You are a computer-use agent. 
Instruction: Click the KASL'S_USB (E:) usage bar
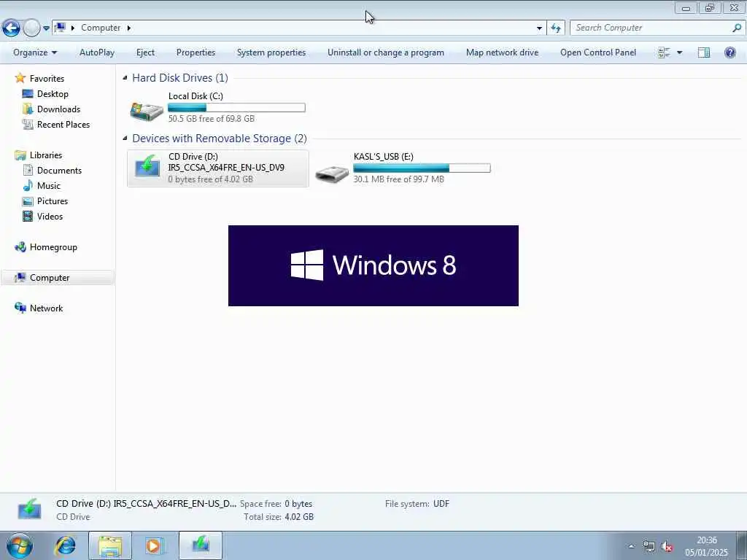pos(422,168)
